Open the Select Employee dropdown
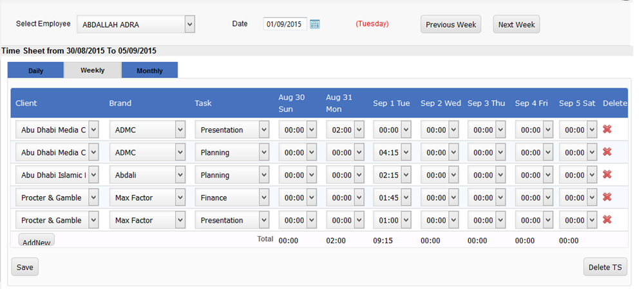This screenshot has height=289, width=644. [135, 25]
